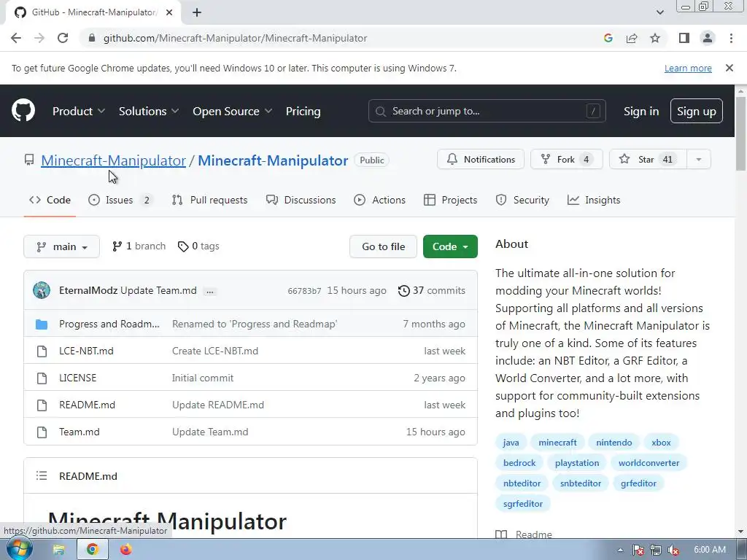
Task: Expand the Open Source menu
Action: (233, 111)
